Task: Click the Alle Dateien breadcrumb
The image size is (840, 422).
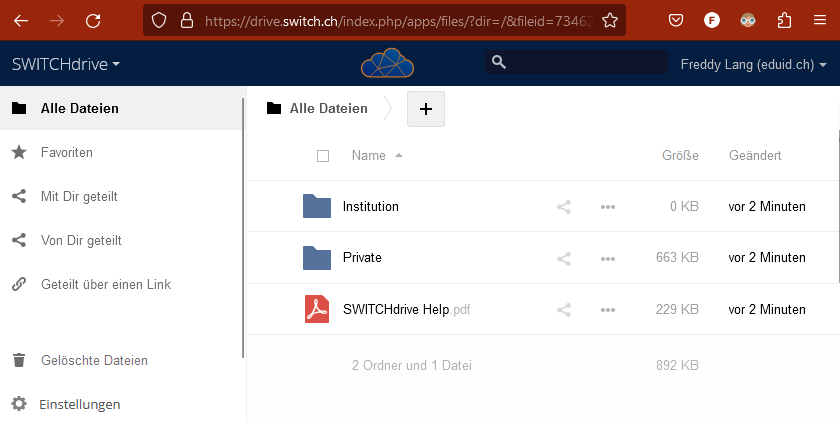Action: 328,108
